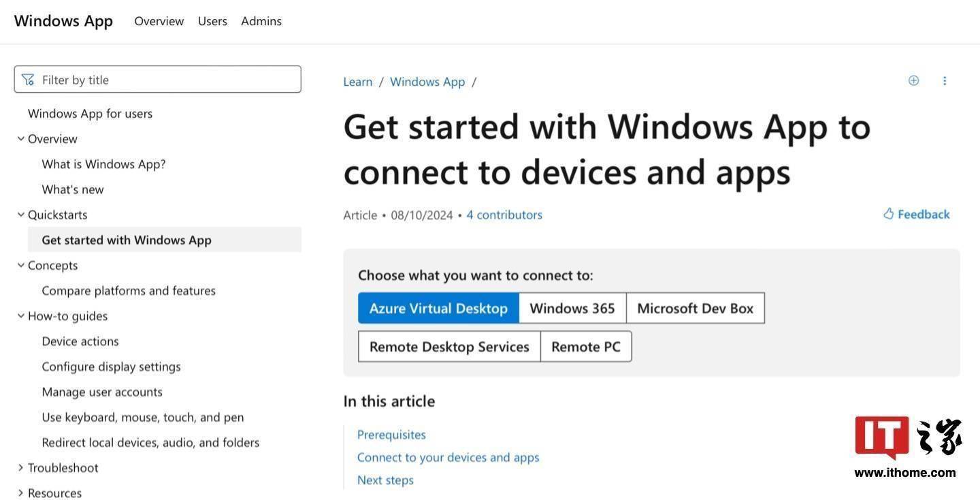This screenshot has height=500, width=980.
Task: Collapse the Overview section chevron
Action: (x=20, y=139)
